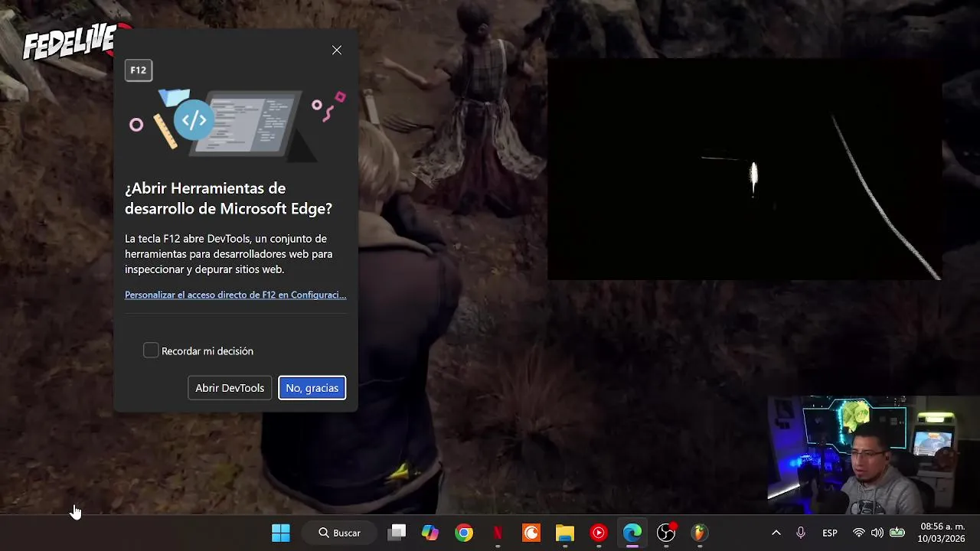Open Task View from the taskbar
The width and height of the screenshot is (980, 551).
point(397,533)
